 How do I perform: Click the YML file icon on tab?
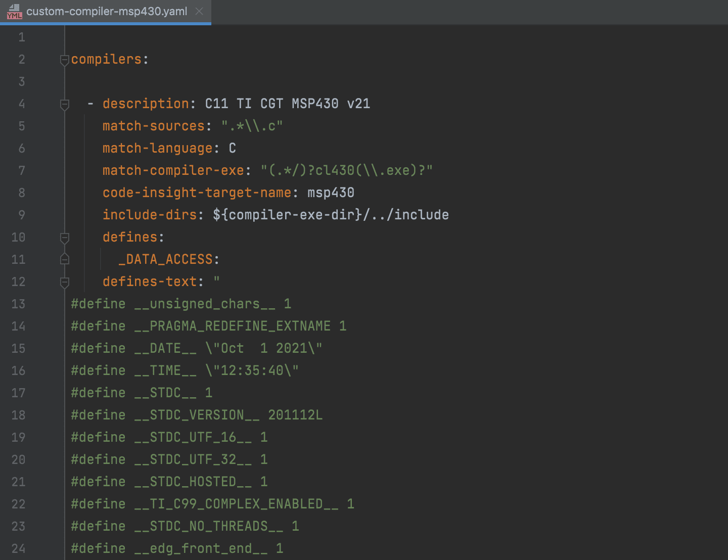coord(14,12)
